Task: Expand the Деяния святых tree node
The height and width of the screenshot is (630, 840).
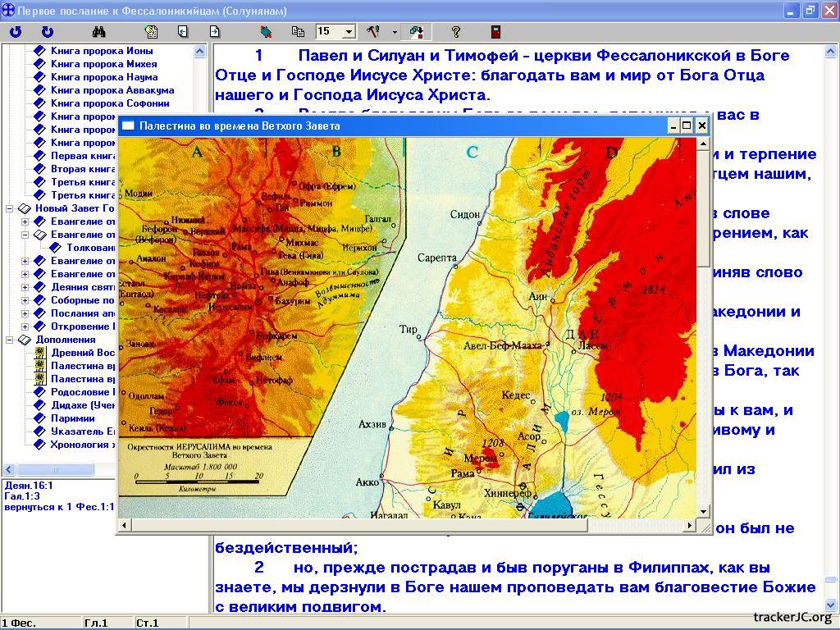Action: coord(25,287)
